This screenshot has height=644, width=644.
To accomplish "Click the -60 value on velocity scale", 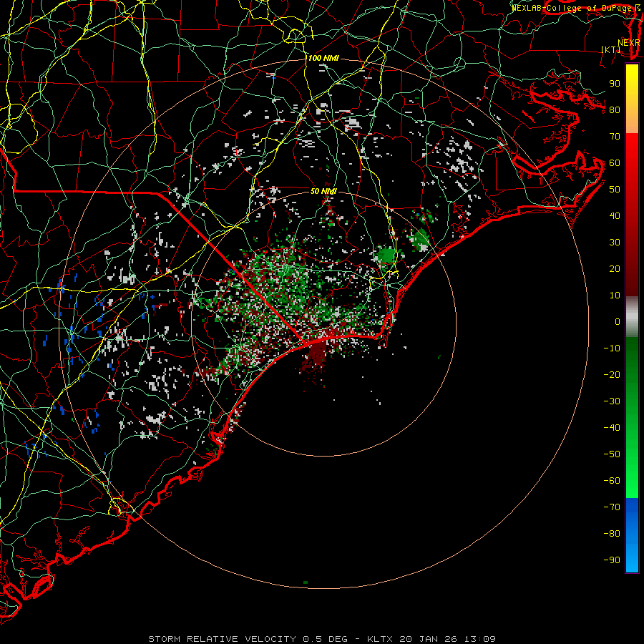I will [x=612, y=481].
